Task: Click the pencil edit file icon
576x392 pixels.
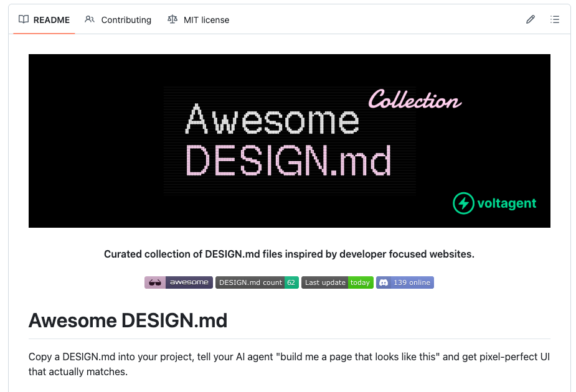Action: 530,19
